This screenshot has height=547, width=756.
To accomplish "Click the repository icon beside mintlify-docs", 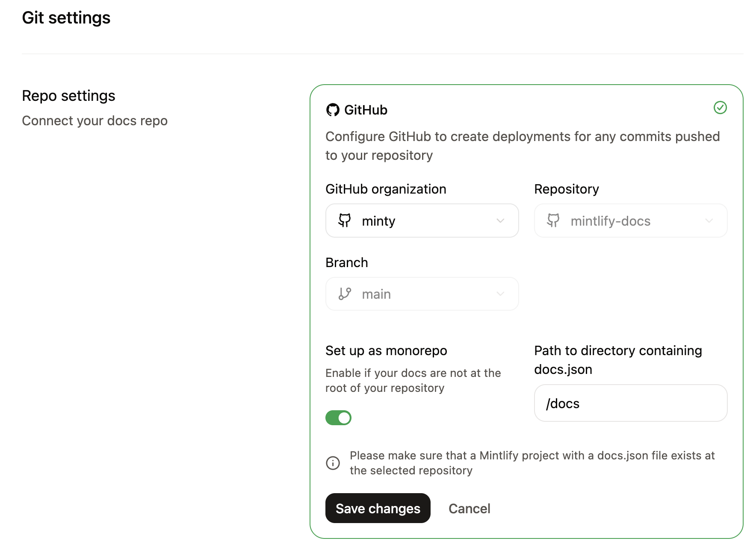I will [553, 221].
